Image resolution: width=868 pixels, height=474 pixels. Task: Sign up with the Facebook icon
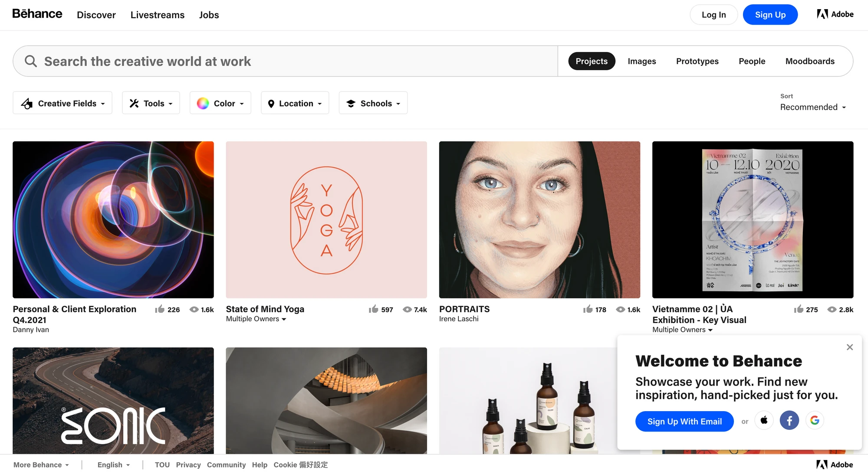coord(789,420)
